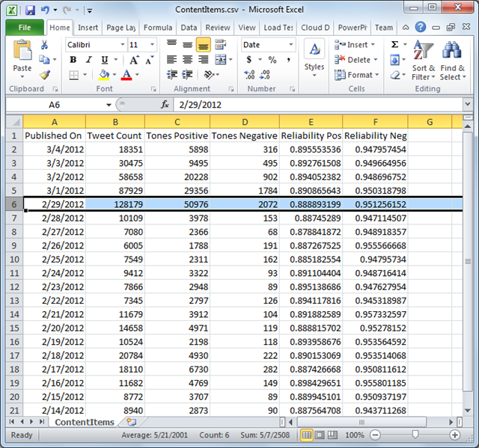The image size is (479, 448).
Task: Toggle Italic formatting
Action: 88,60
